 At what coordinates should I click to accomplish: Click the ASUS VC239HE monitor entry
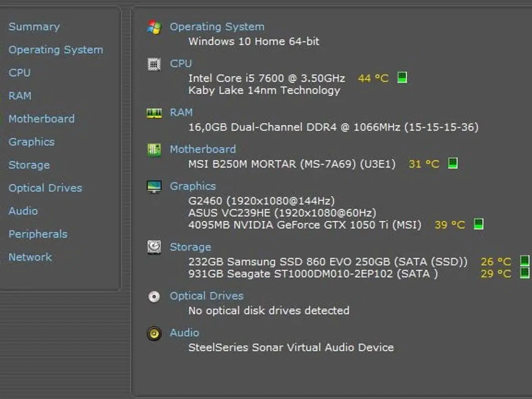[x=282, y=213]
